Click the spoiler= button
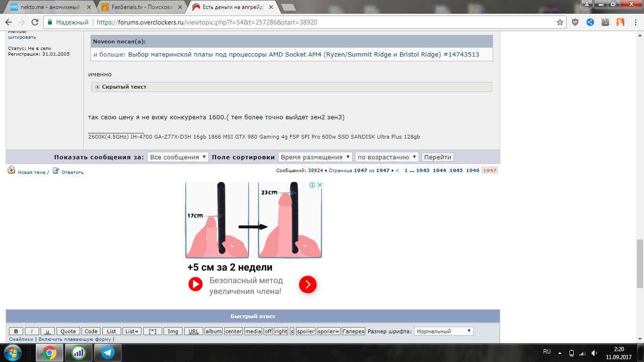 (x=329, y=331)
